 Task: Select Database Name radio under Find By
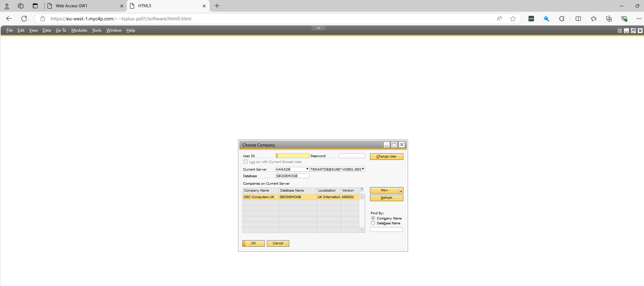point(373,223)
